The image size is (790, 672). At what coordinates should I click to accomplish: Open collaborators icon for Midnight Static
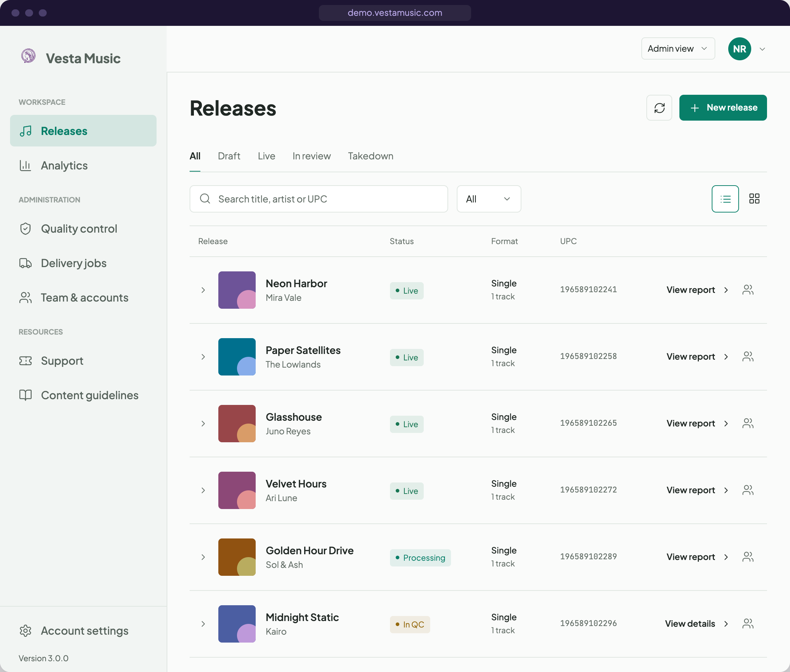click(748, 624)
